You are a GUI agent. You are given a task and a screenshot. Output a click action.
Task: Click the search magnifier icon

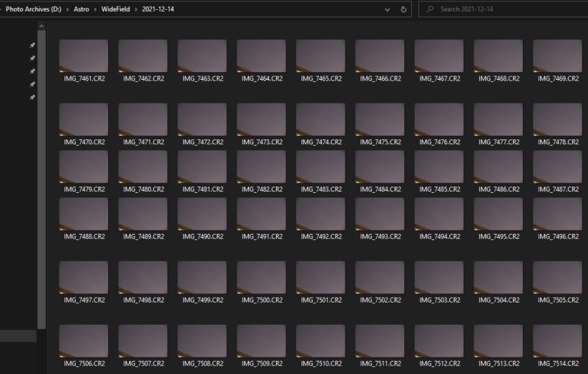[x=431, y=10]
